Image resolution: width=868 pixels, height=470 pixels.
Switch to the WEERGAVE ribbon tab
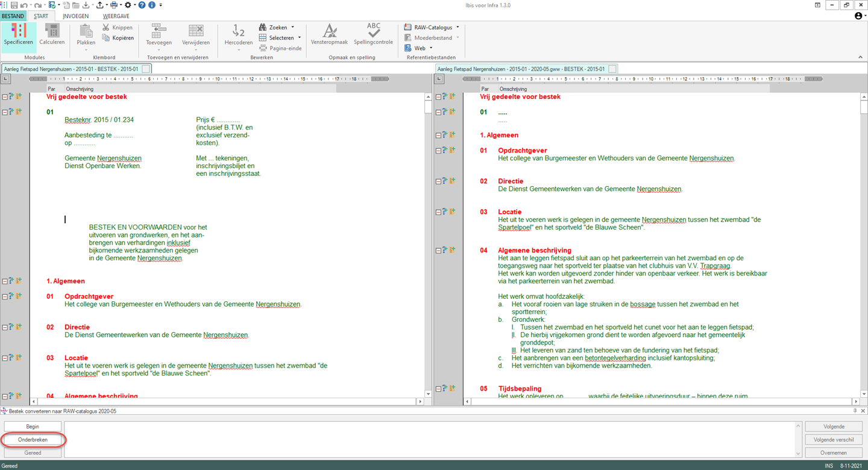click(116, 16)
